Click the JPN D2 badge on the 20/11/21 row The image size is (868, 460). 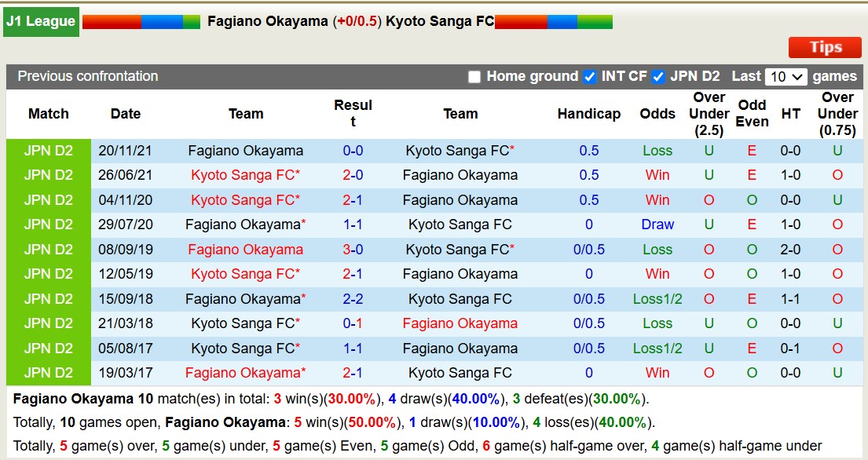(x=49, y=151)
